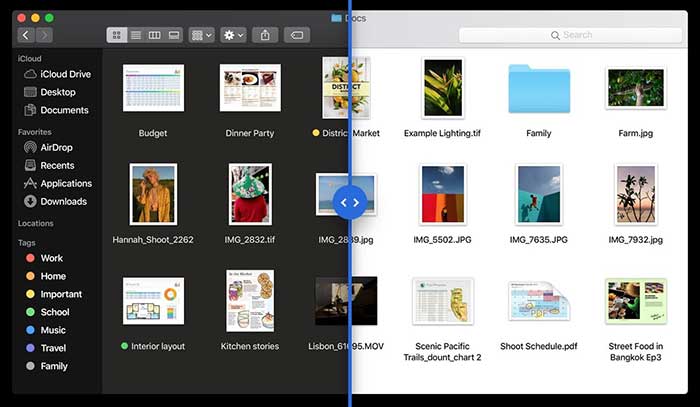Click the IMG_7932.jpg name label
This screenshot has width=700, height=407.
(x=636, y=240)
